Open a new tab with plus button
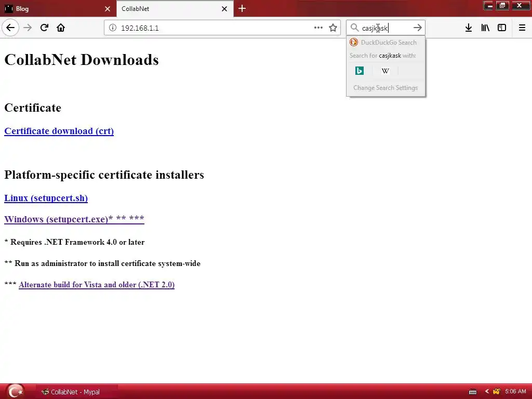This screenshot has height=399, width=532. click(x=242, y=8)
